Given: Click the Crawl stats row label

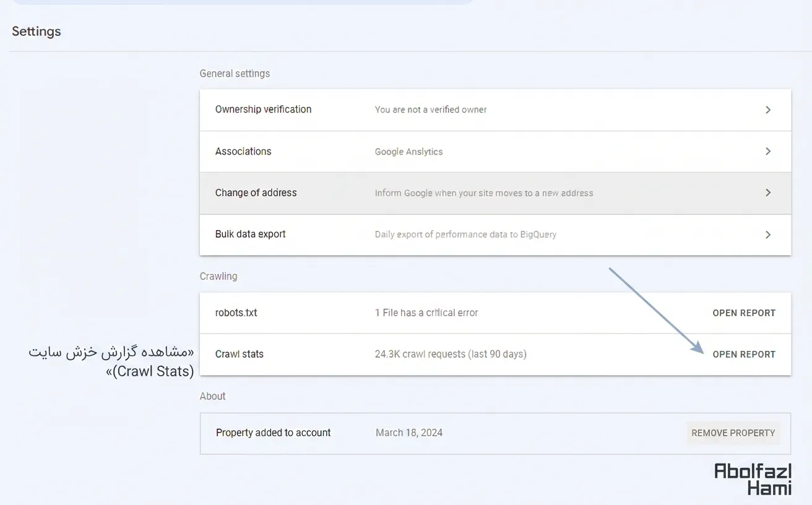Looking at the screenshot, I should (239, 355).
